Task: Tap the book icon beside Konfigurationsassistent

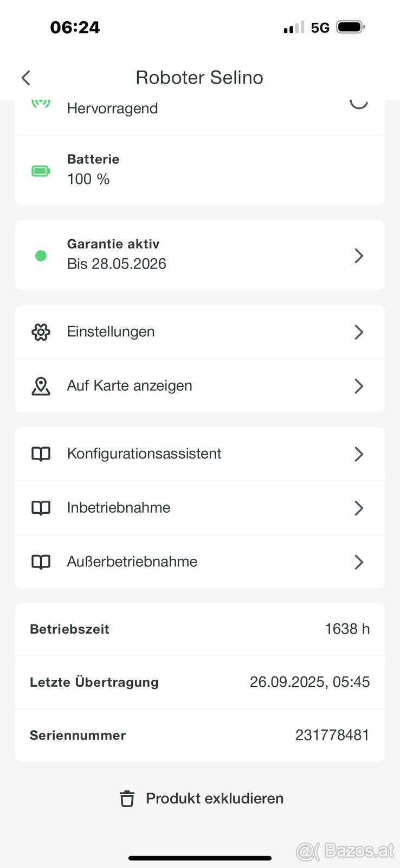Action: (x=41, y=454)
